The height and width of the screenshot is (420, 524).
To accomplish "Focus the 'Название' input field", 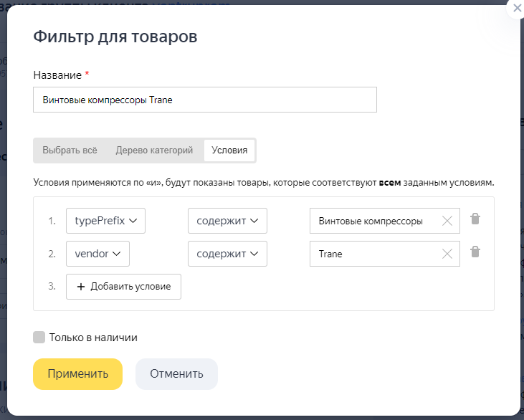I will tap(205, 100).
